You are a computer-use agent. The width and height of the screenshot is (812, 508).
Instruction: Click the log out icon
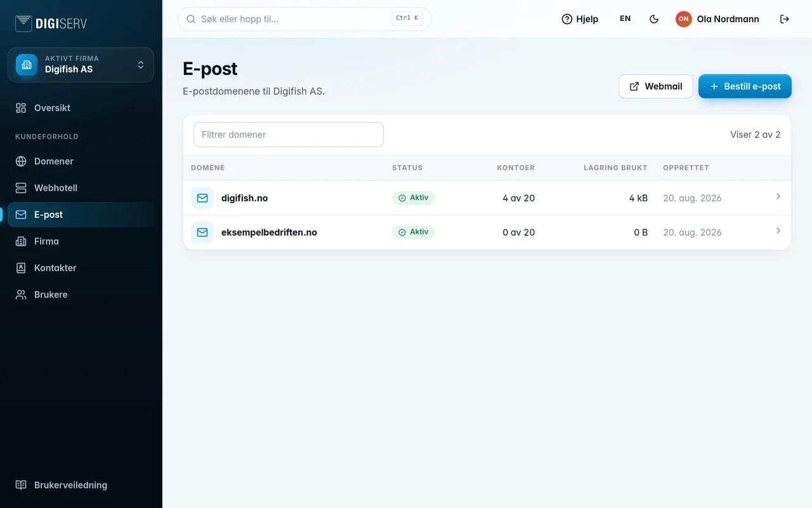click(785, 19)
